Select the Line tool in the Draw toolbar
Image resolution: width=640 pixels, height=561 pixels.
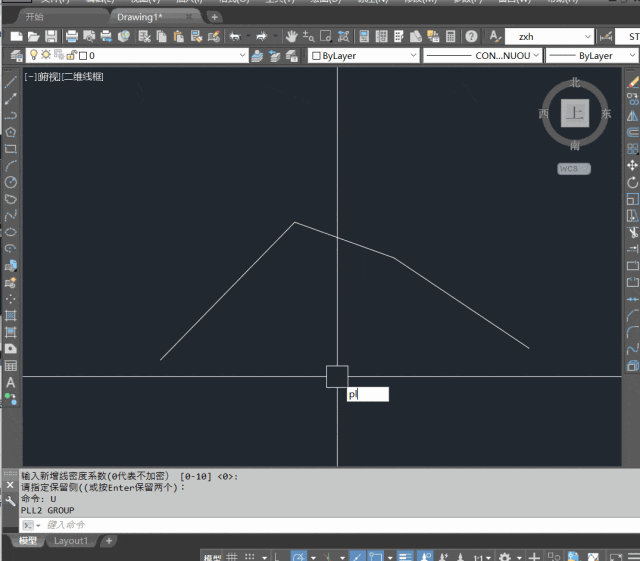coord(11,82)
